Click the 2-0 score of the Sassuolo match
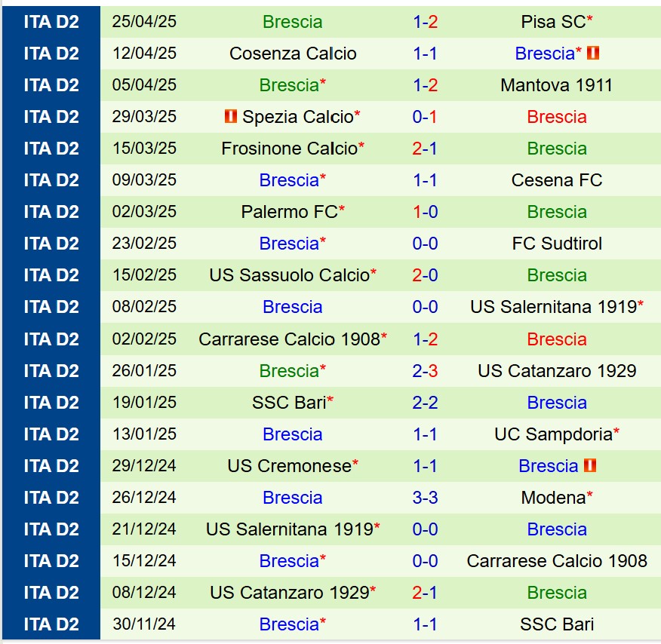The width and height of the screenshot is (661, 644). pyautogui.click(x=425, y=275)
